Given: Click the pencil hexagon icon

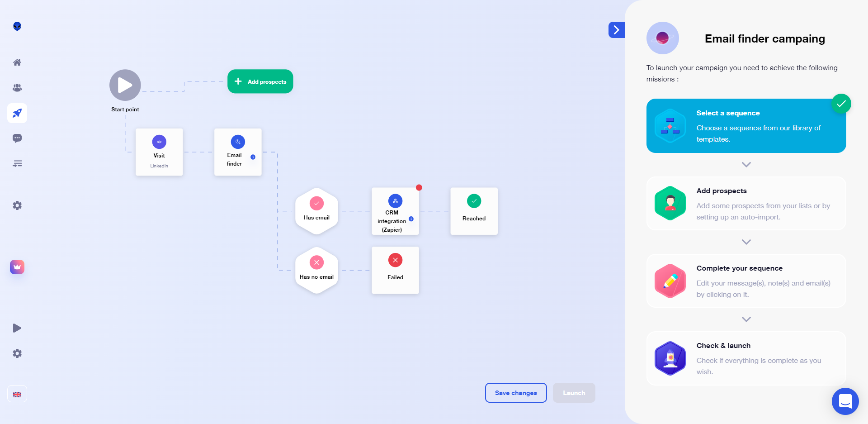Looking at the screenshot, I should pos(670,281).
